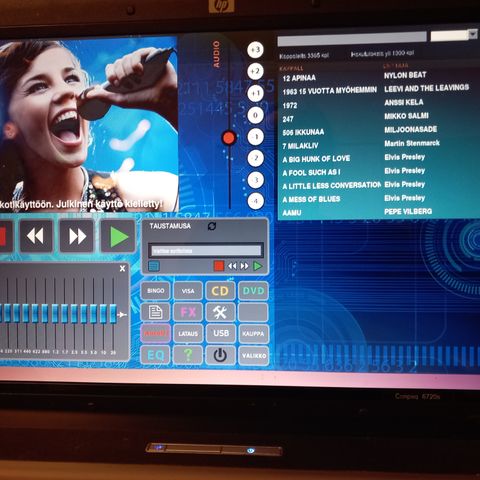Set key change to +2

tap(255, 71)
